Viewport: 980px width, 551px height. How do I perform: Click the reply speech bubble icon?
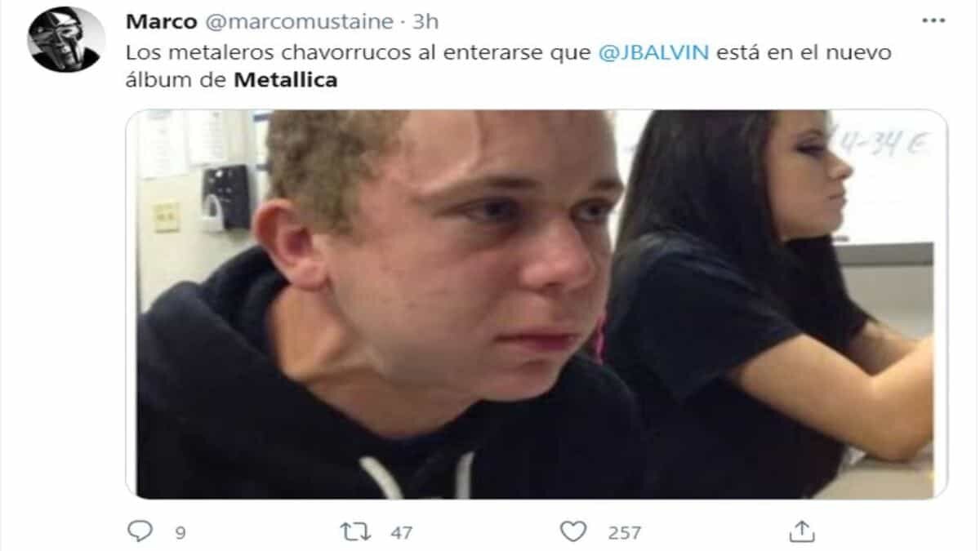tap(140, 531)
